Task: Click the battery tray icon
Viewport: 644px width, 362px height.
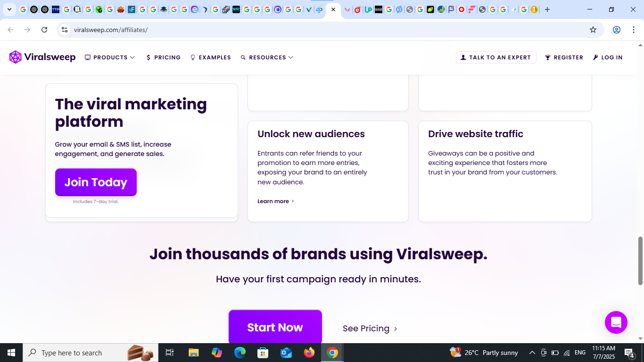Action: coord(555,353)
